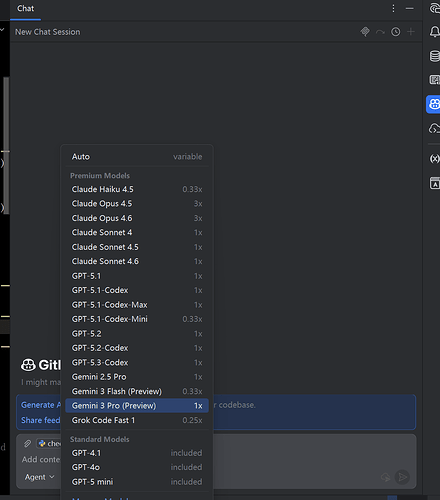Open chat history clock icon
This screenshot has width=440, height=500.
coord(396,32)
